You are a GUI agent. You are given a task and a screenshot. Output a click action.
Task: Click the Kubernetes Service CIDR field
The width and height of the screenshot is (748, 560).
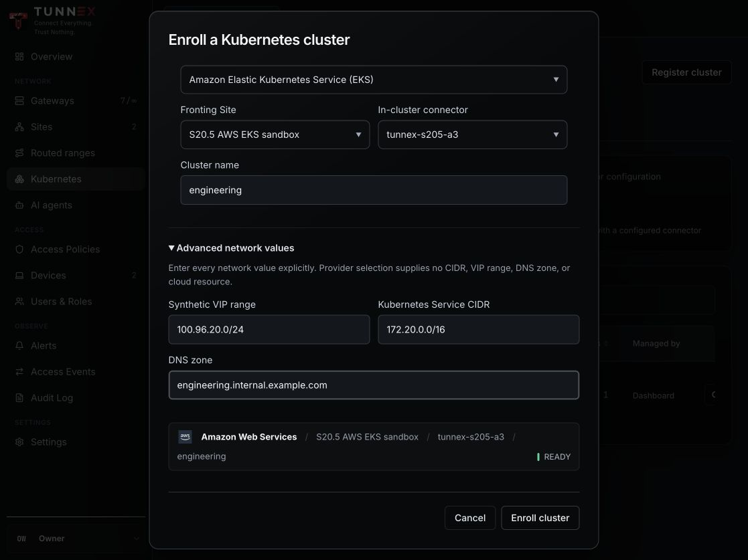pos(479,329)
